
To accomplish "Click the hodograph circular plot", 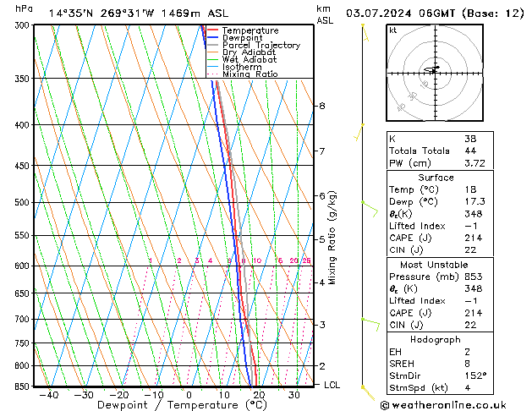I will [x=433, y=72].
